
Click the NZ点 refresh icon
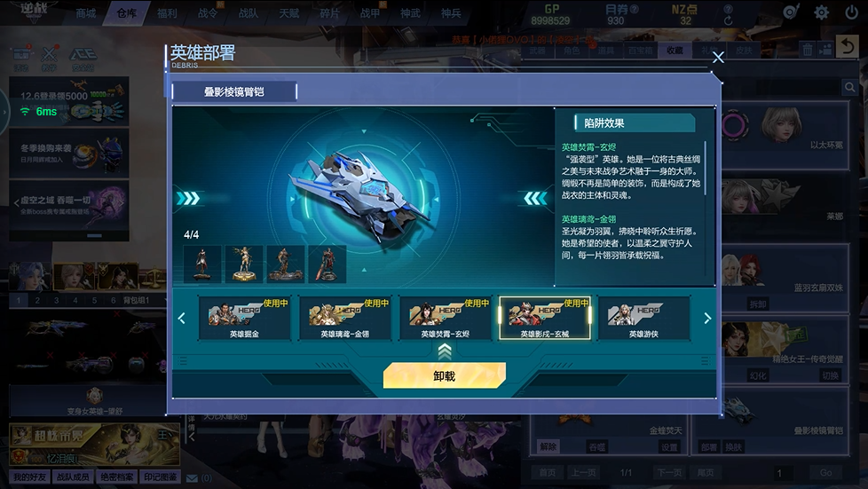[729, 20]
